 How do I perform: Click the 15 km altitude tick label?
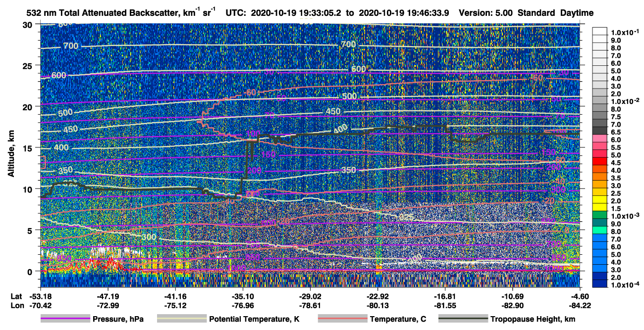tap(27, 148)
